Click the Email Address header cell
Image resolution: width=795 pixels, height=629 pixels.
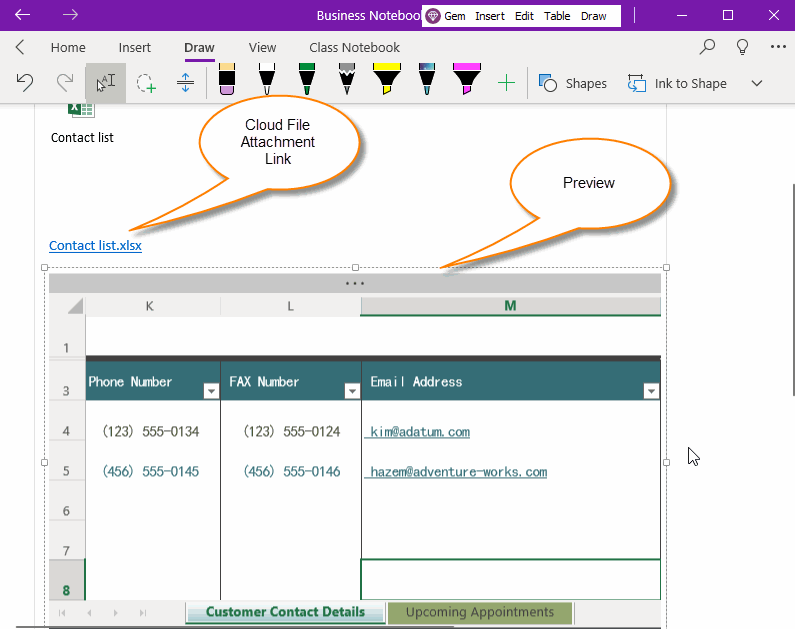pos(511,381)
